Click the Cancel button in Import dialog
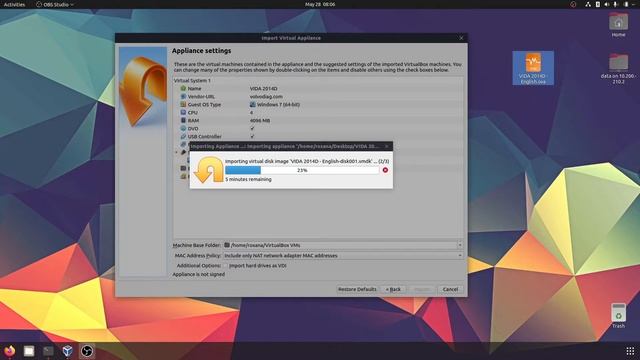Viewport: 640px width, 360px height. point(450,289)
